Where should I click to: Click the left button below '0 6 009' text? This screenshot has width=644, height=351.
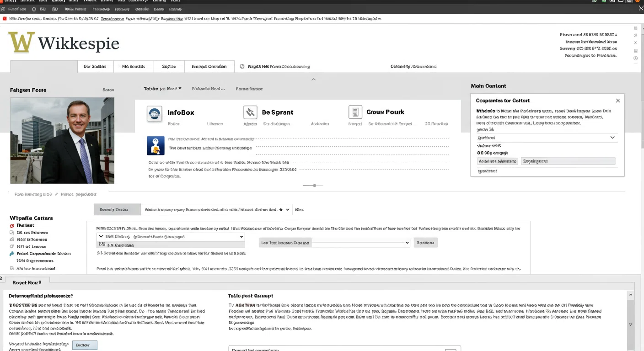(x=497, y=161)
